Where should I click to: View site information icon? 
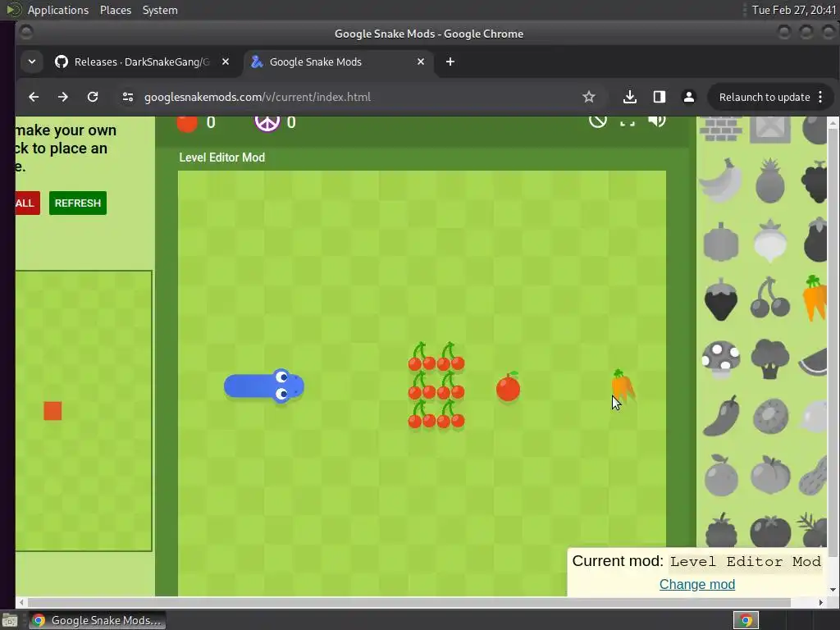[x=127, y=97]
